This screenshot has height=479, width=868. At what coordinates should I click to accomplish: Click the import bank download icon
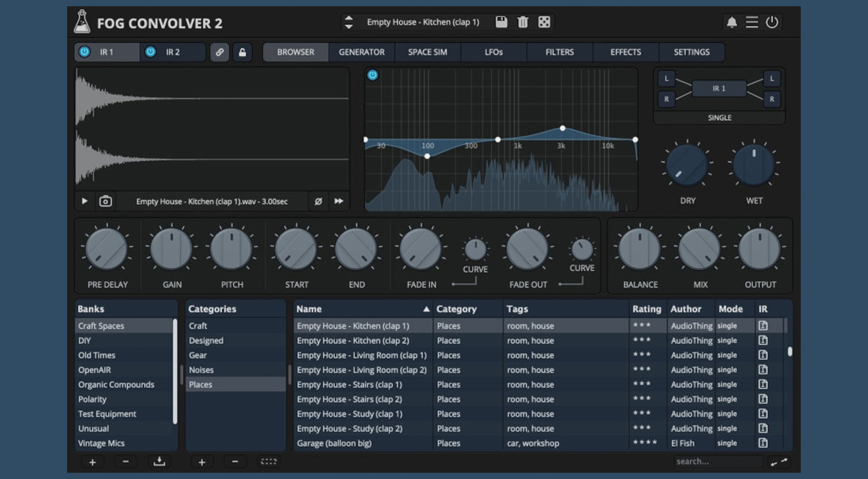(160, 462)
